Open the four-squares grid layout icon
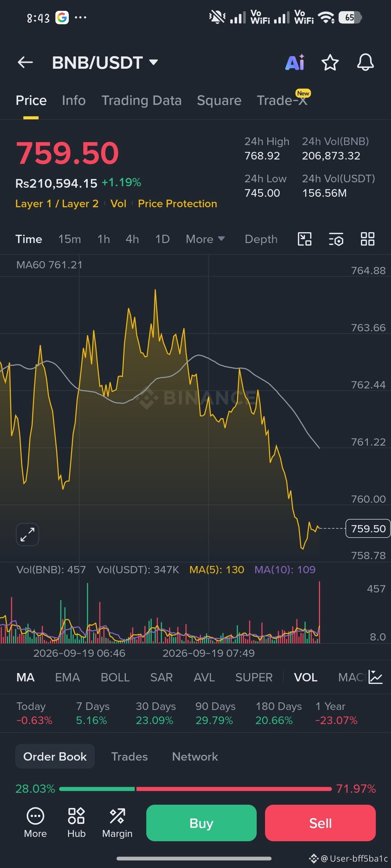 click(x=367, y=239)
